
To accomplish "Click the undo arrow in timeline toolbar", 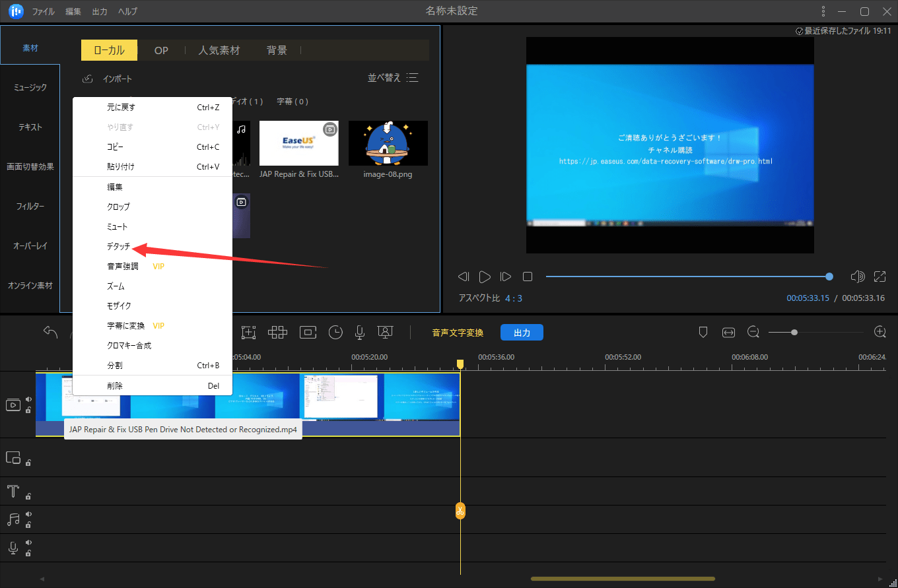I will click(x=51, y=332).
